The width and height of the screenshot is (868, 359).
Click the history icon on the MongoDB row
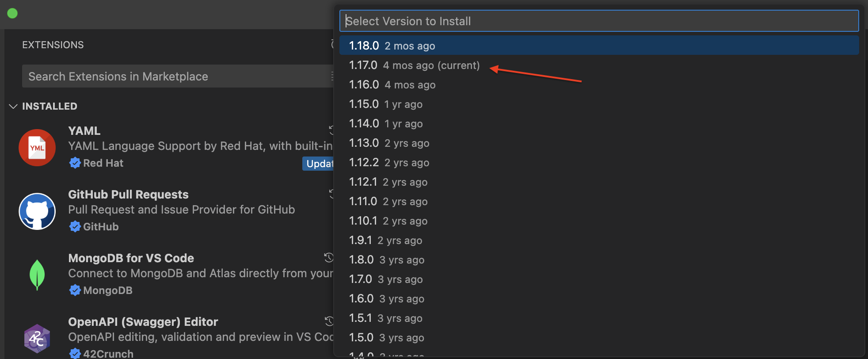pos(328,257)
